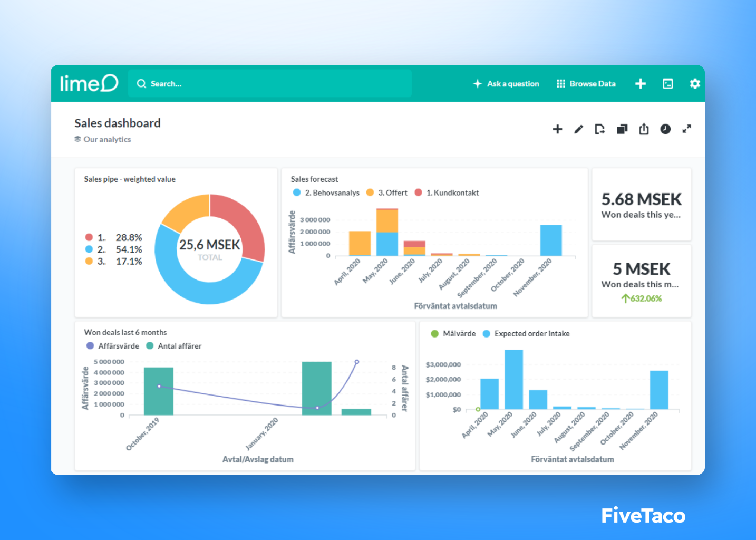Image resolution: width=756 pixels, height=540 pixels.
Task: Click the November 2020 bar in Sales forecast
Action: [x=551, y=240]
